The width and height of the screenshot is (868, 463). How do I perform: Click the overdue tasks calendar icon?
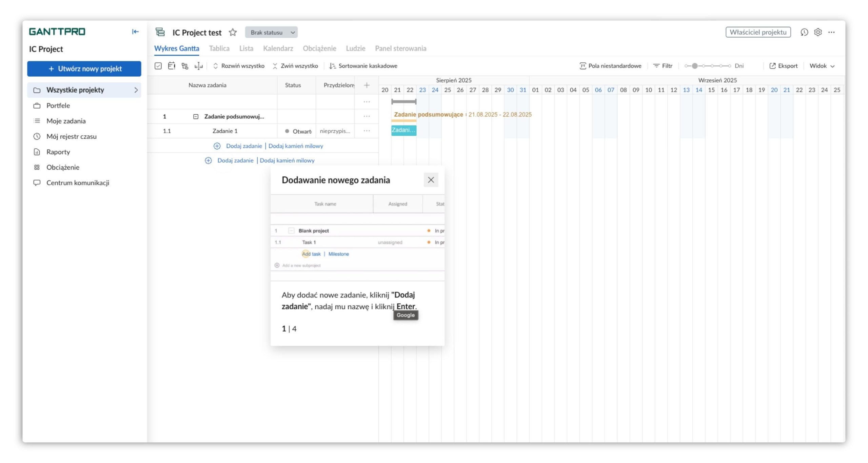pyautogui.click(x=172, y=66)
